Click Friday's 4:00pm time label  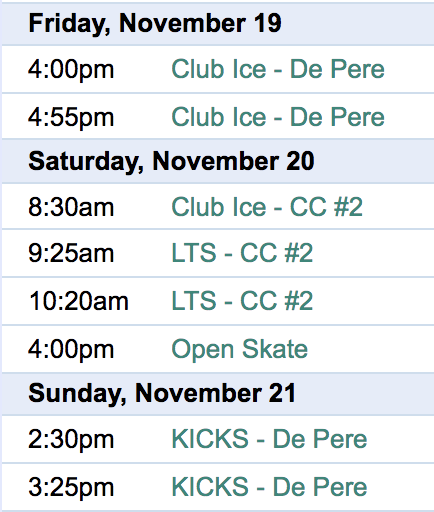71,70
